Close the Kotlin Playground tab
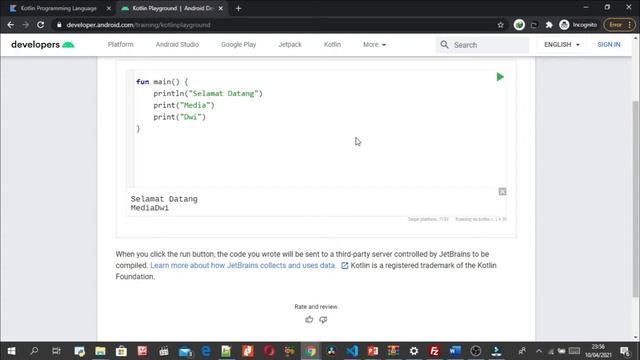This screenshot has height=360, width=640. click(x=221, y=8)
